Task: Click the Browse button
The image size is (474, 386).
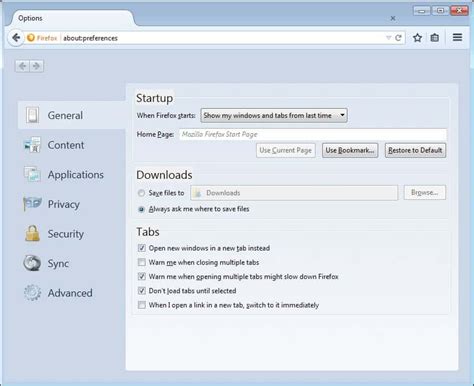Action: point(425,192)
